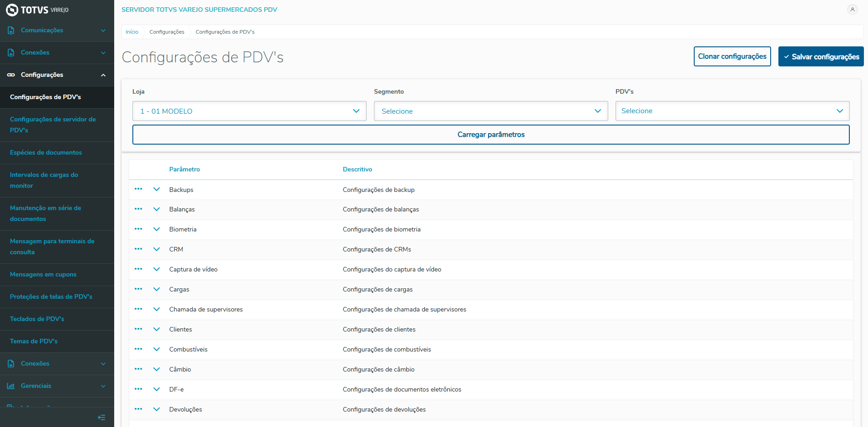This screenshot has width=868, height=427.
Task: Open the Segmento dropdown
Action: click(x=491, y=111)
